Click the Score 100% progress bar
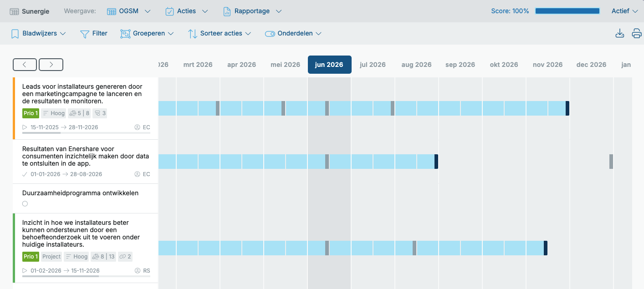644x289 pixels. click(567, 11)
